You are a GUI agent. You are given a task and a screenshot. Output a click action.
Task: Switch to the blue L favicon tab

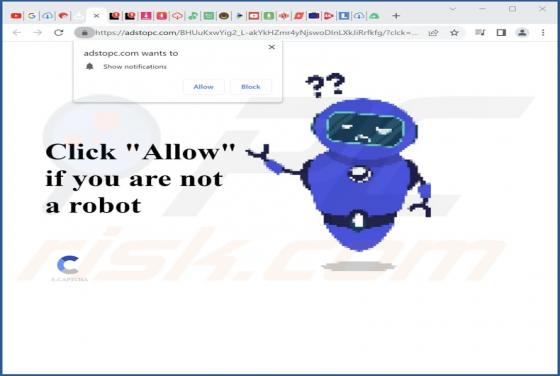click(344, 16)
